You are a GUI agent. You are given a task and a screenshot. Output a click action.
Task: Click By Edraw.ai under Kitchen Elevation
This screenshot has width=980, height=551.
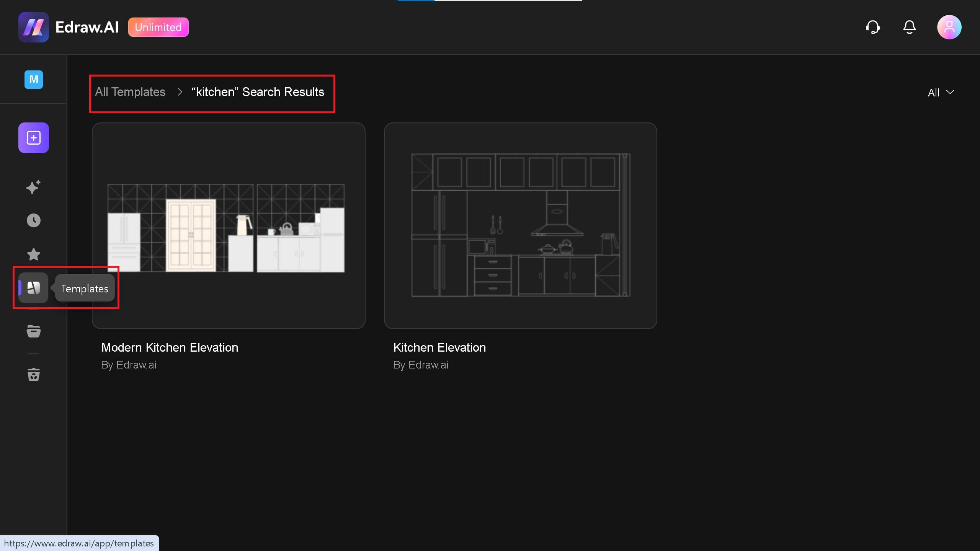(x=421, y=365)
